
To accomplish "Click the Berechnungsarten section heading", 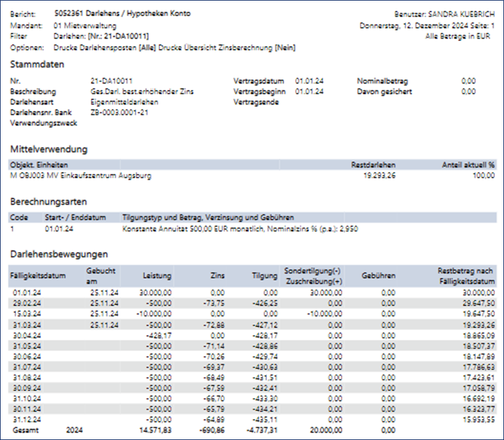I will (47, 201).
